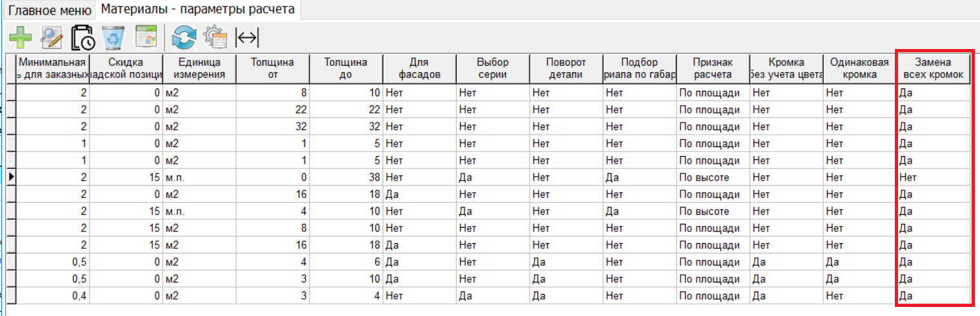Click the Признак расчета column header

point(713,68)
